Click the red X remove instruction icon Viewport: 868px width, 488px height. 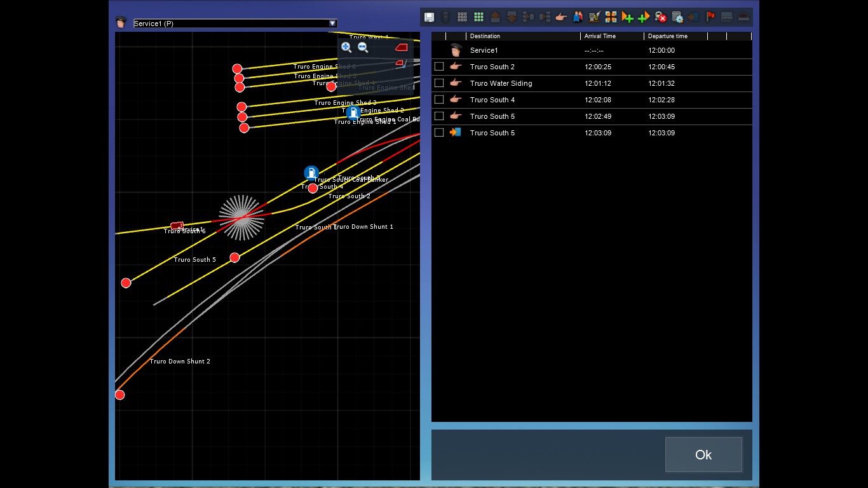pos(661,17)
